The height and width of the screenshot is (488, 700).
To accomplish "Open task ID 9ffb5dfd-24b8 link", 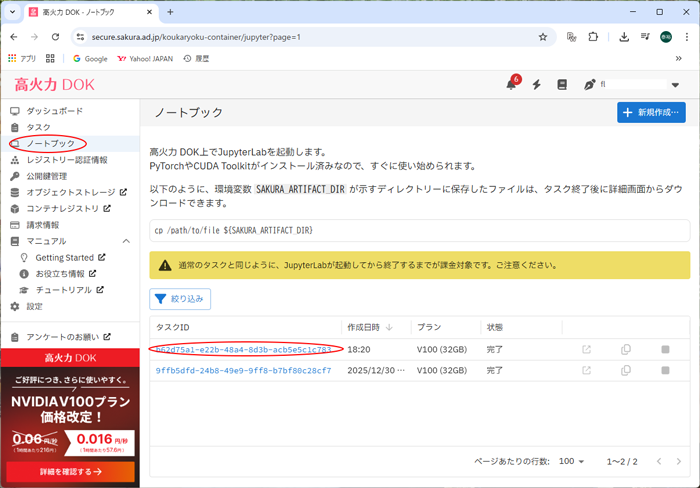I will [243, 370].
